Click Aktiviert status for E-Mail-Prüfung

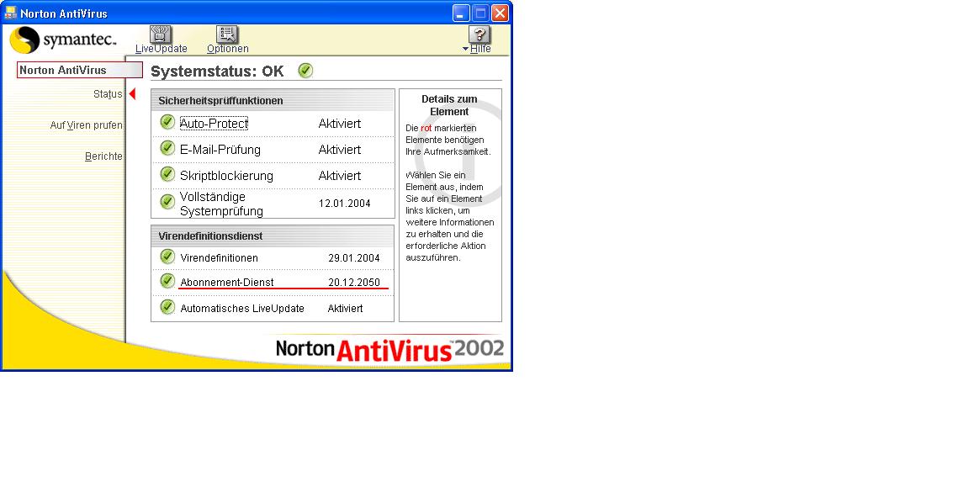pyautogui.click(x=339, y=150)
